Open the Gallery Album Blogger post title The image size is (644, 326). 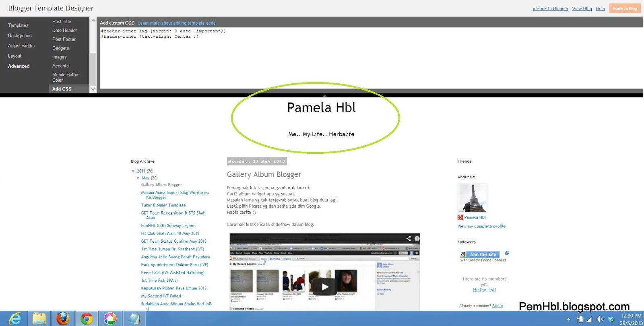point(264,174)
